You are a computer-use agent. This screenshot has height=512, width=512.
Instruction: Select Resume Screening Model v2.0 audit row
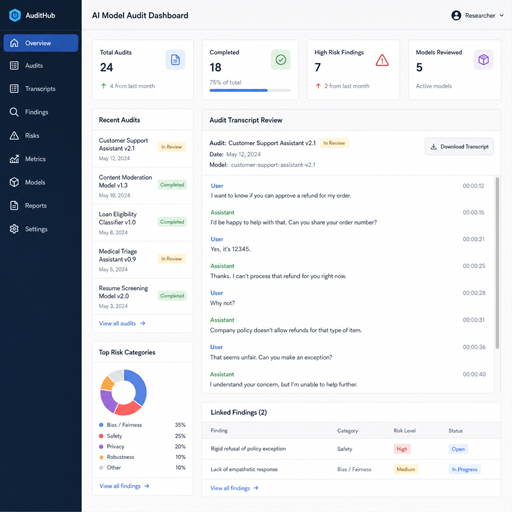[x=143, y=297]
